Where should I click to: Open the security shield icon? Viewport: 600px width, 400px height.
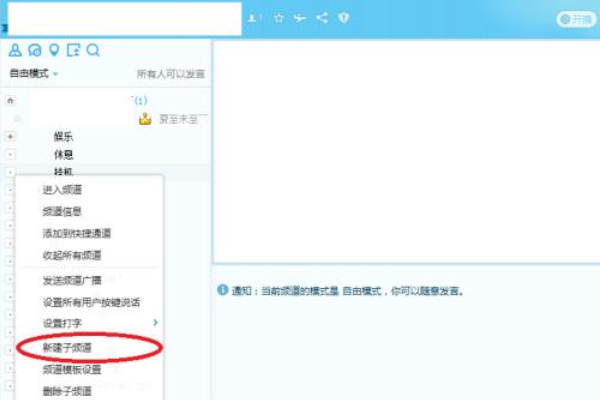tap(343, 18)
